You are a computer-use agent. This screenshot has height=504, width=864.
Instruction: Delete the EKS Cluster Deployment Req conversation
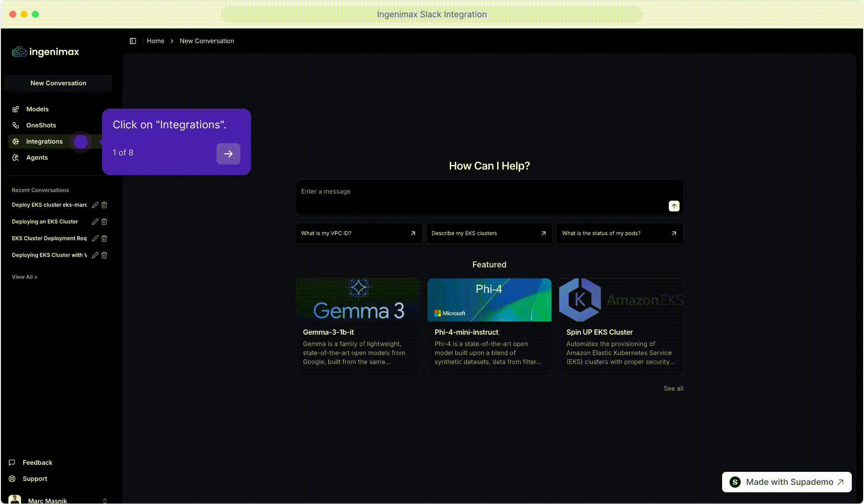(104, 238)
